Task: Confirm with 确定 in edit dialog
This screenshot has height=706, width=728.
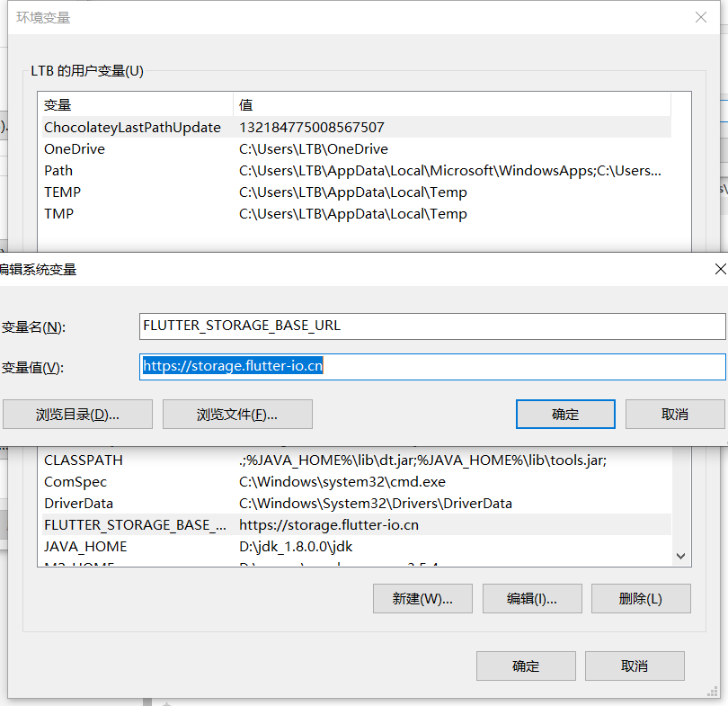Action: tap(565, 415)
